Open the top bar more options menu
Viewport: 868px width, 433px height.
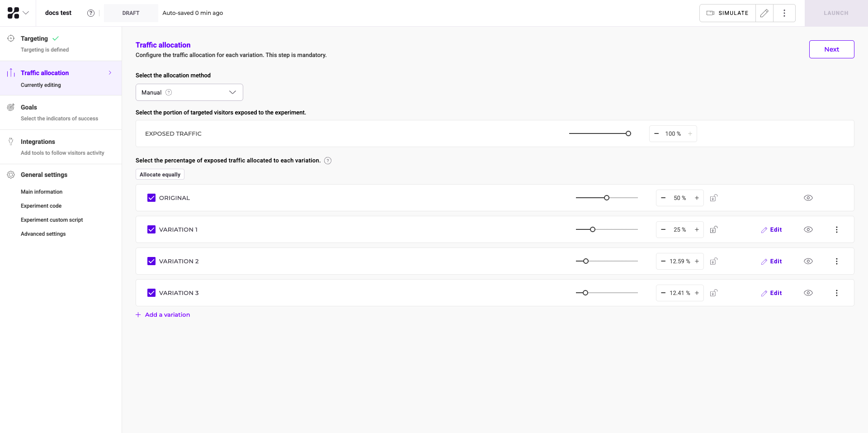point(784,13)
